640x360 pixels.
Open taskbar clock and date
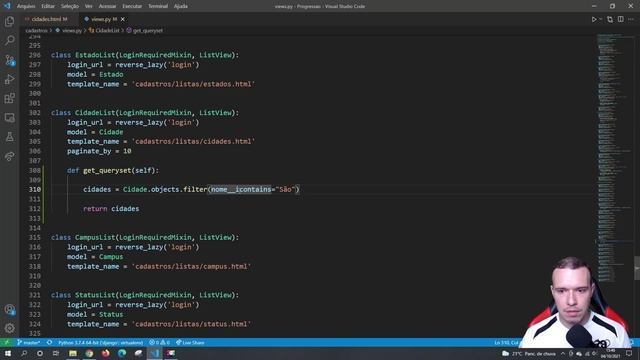(x=610, y=353)
